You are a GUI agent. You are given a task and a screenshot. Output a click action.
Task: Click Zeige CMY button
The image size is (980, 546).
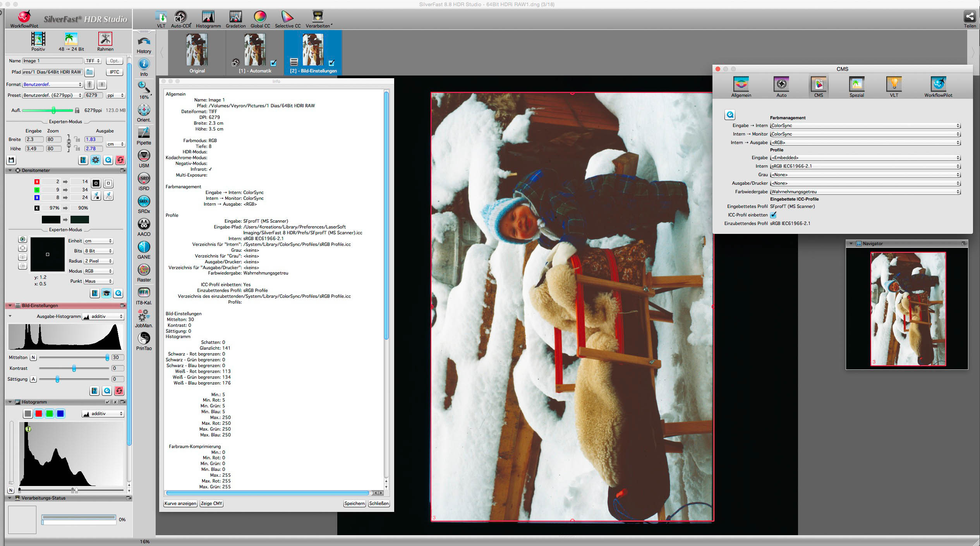click(211, 503)
